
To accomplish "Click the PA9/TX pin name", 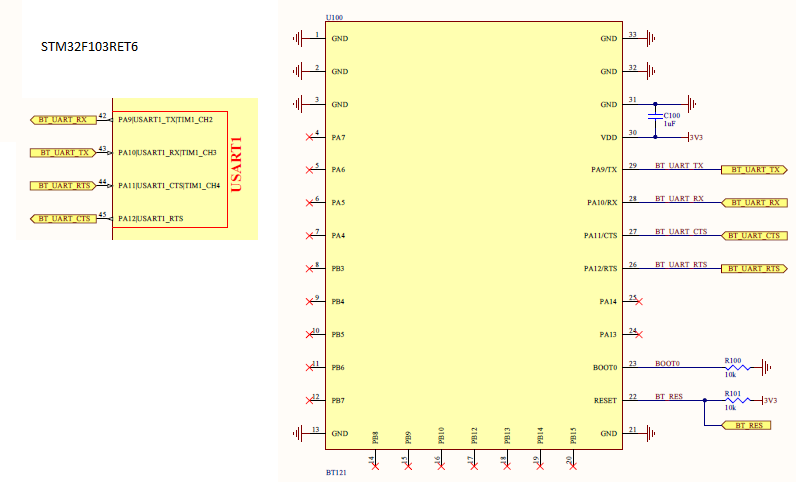I will point(604,170).
